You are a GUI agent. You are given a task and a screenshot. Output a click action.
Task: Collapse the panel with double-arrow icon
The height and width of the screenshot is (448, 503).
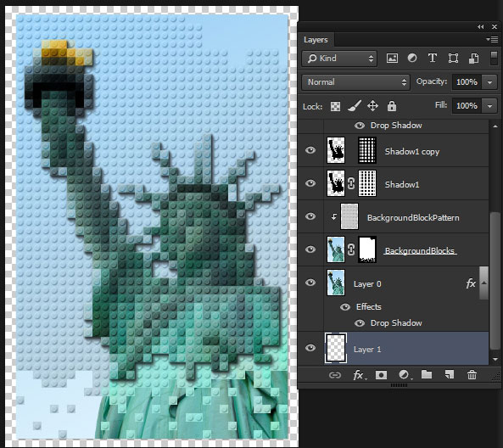[x=480, y=27]
